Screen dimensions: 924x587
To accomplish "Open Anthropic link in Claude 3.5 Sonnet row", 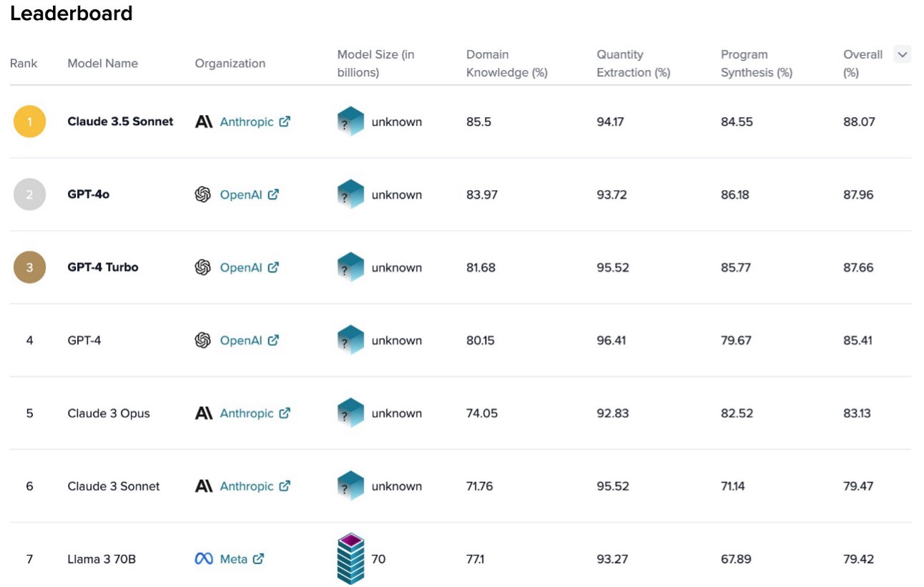I will [x=246, y=122].
